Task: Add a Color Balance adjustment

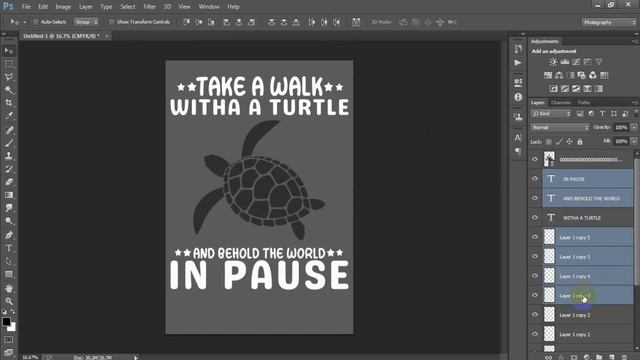Action: pyautogui.click(x=559, y=76)
